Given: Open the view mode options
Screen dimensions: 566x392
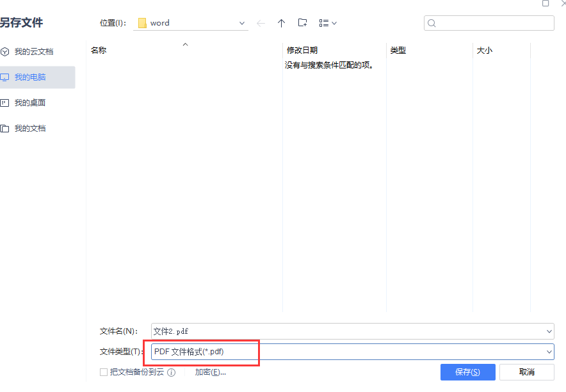Looking at the screenshot, I should pos(327,23).
